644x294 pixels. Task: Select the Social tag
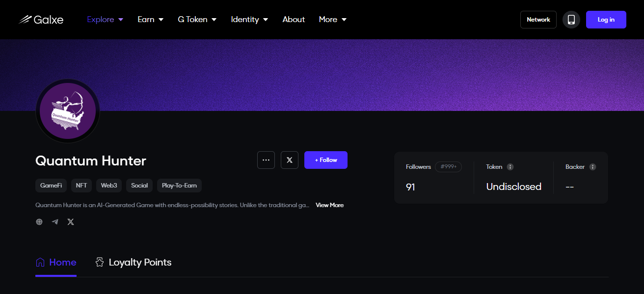click(x=139, y=186)
